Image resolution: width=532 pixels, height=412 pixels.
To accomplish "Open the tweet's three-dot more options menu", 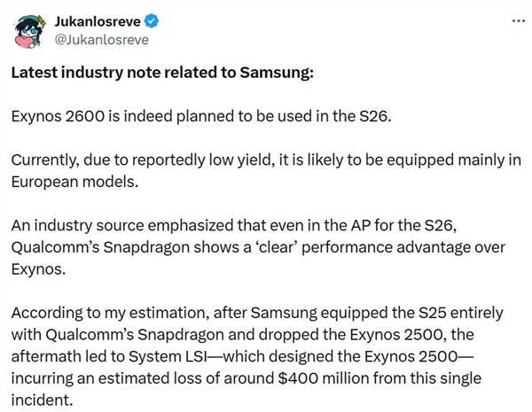I will (x=519, y=21).
